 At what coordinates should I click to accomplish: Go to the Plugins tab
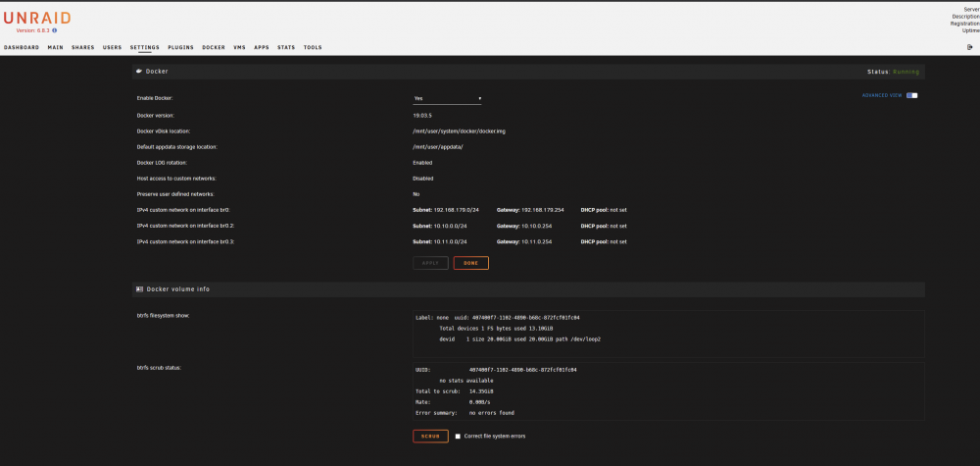click(180, 47)
